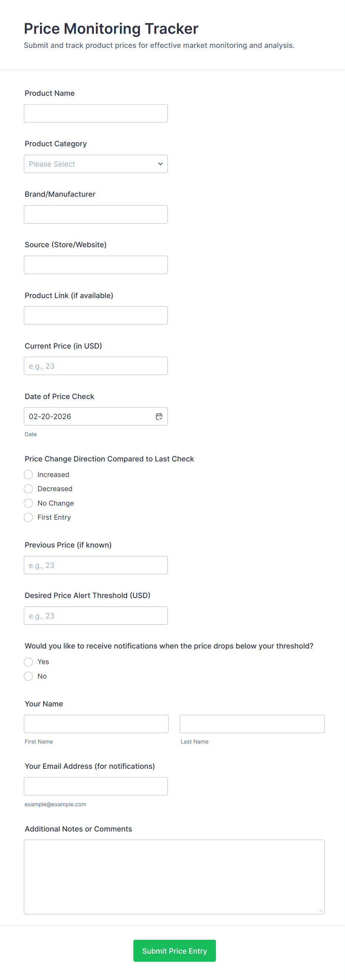Select the First Entry radio option
The height and width of the screenshot is (980, 345).
tap(29, 517)
